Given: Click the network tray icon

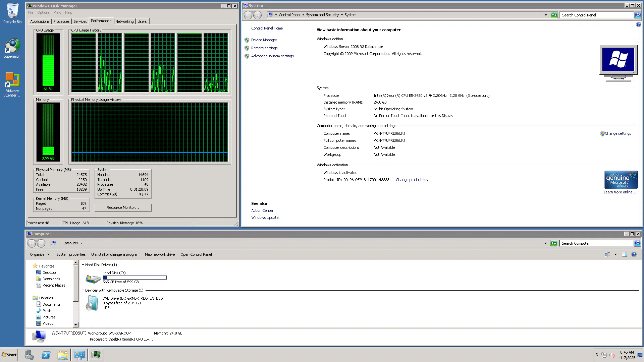Looking at the screenshot, I should pyautogui.click(x=604, y=355).
